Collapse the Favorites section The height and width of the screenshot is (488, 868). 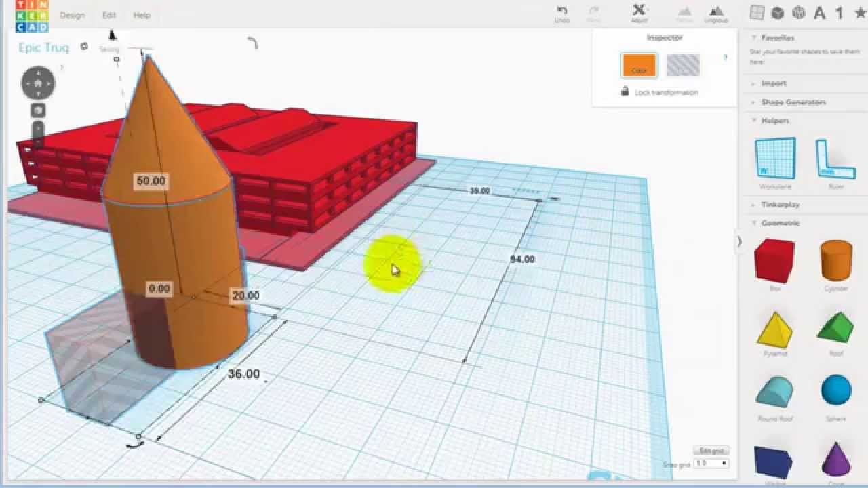(x=777, y=38)
